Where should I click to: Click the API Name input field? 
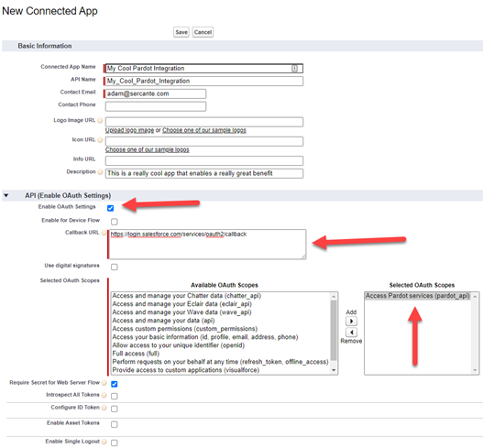[x=204, y=81]
